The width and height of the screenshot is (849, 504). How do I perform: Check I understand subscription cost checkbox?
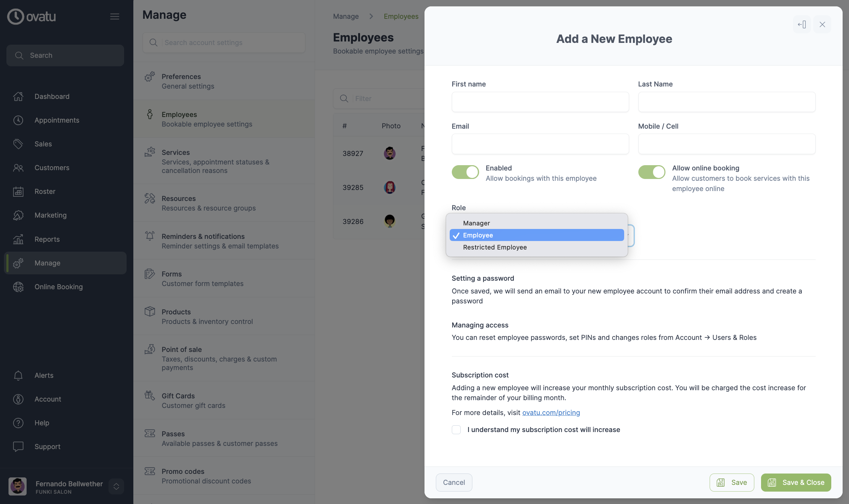456,430
